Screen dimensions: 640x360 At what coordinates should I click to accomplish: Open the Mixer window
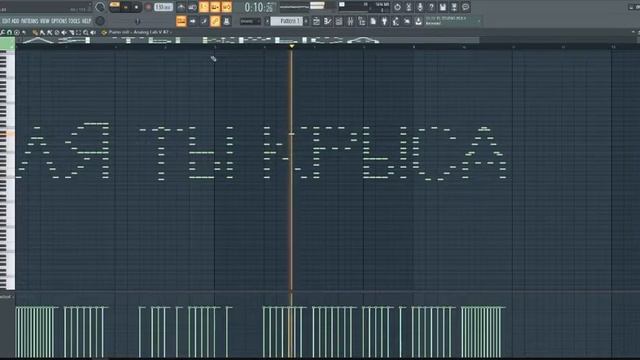[x=351, y=21]
